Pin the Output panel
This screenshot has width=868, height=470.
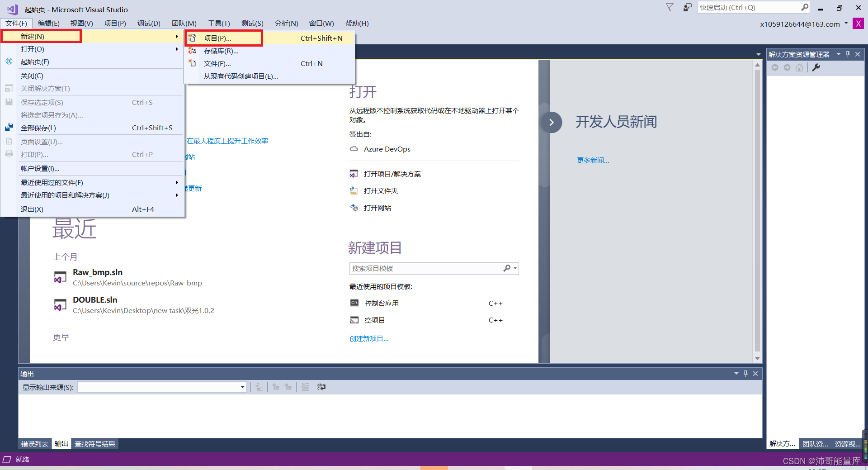[745, 374]
